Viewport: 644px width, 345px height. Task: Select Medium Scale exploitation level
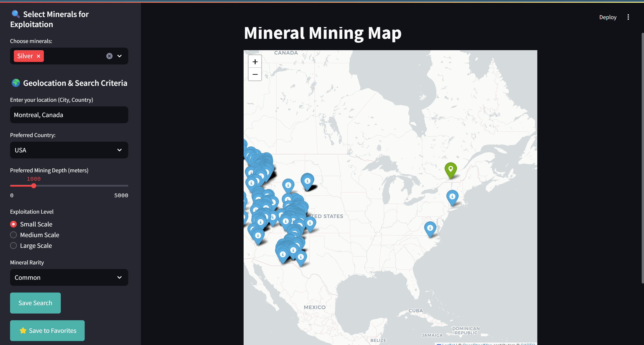13,235
